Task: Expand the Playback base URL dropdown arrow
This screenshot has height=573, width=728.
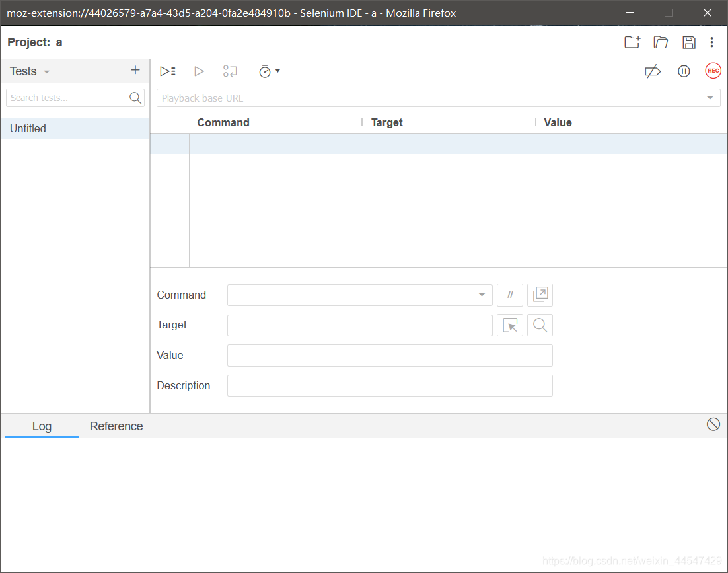Action: 710,98
